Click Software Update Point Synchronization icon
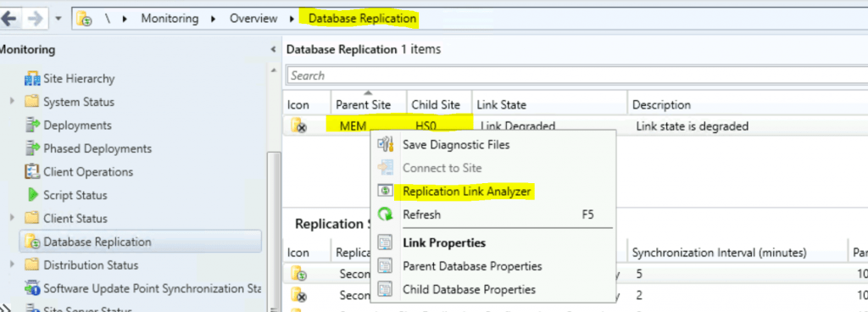Screen dimensions: 868x312 point(33,288)
